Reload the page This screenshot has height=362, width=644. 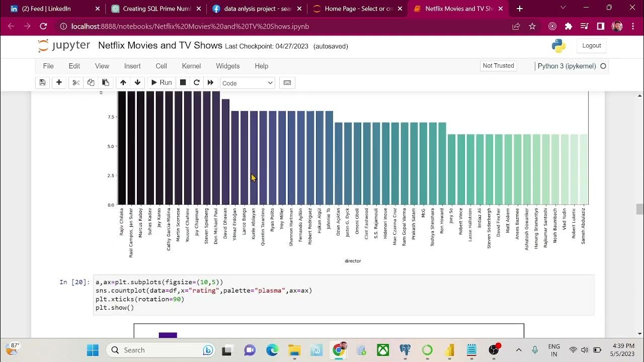(x=43, y=26)
